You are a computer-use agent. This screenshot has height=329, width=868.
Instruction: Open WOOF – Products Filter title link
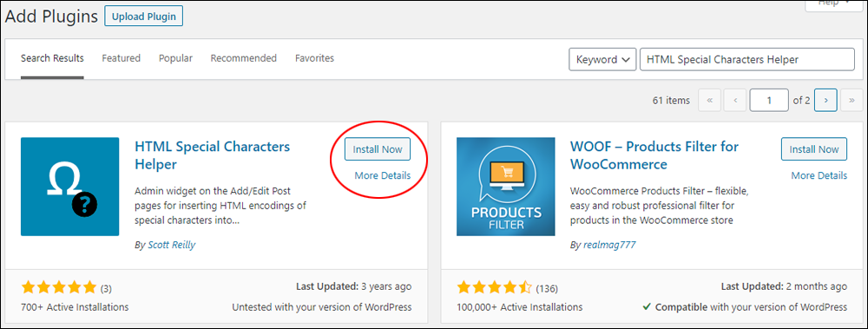tap(654, 155)
